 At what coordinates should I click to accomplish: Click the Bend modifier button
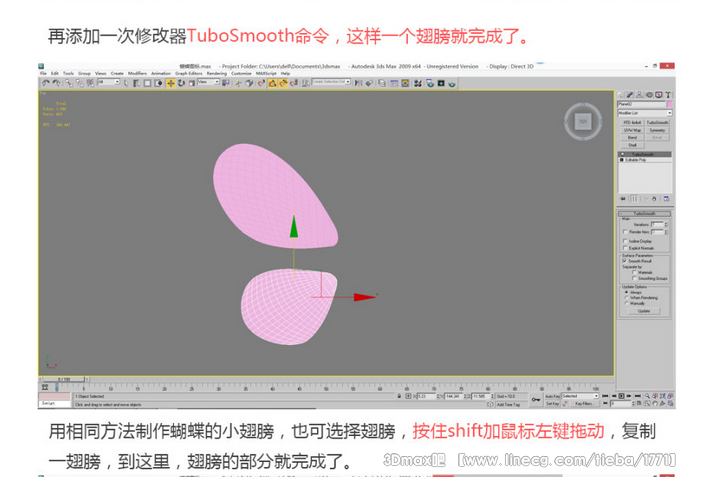click(632, 138)
